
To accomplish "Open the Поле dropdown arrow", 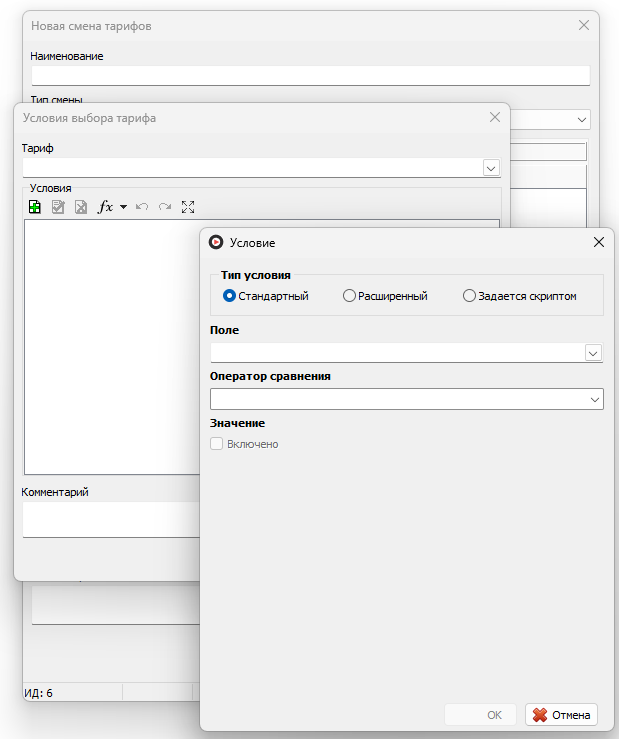I will [x=593, y=353].
